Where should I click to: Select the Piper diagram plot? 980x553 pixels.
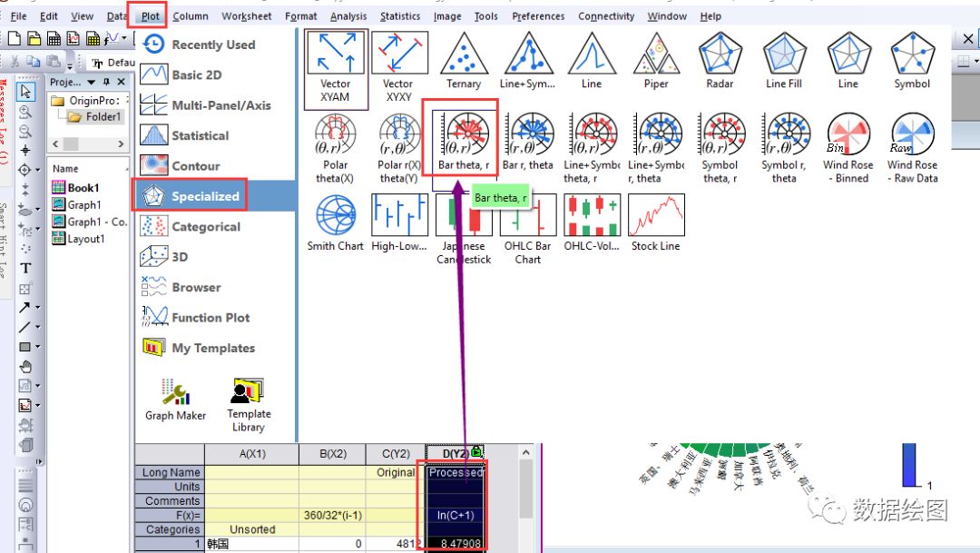point(656,62)
